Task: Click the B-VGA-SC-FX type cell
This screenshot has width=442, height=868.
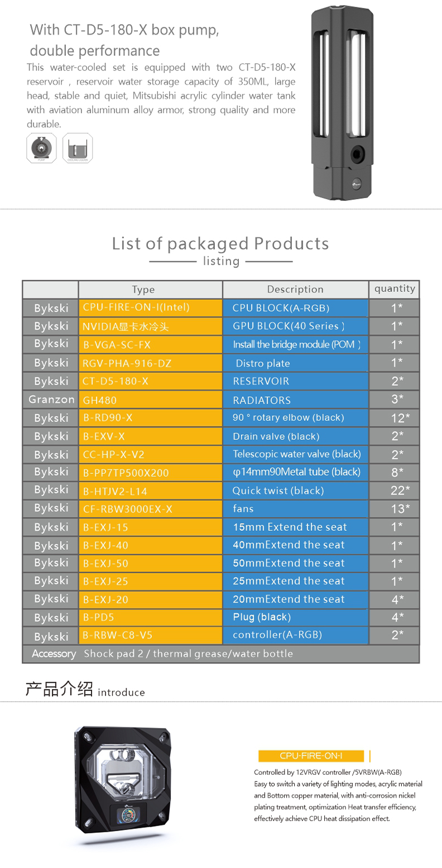Action: 151,344
